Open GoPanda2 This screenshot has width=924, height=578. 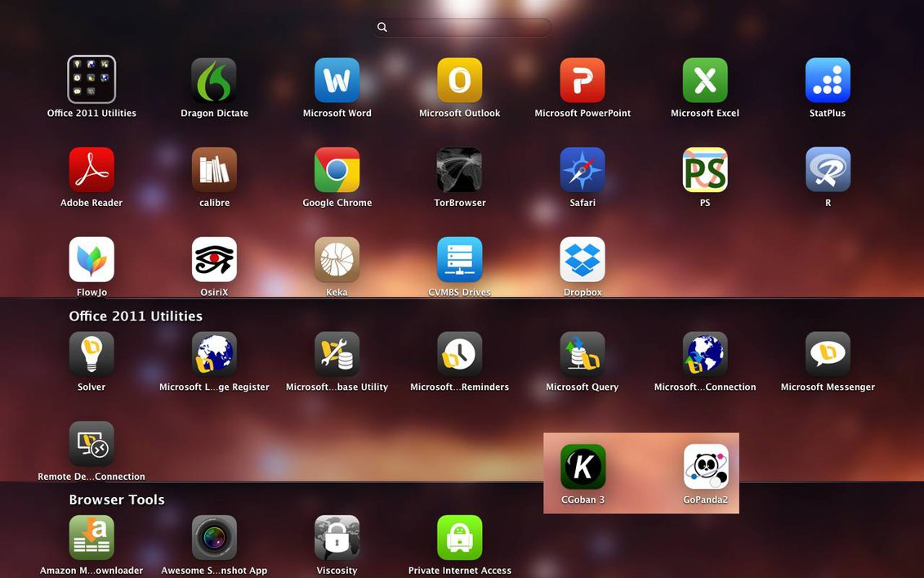[x=705, y=467]
